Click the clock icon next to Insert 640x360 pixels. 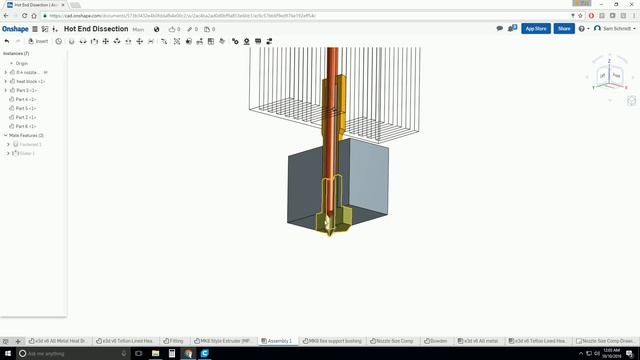point(58,41)
